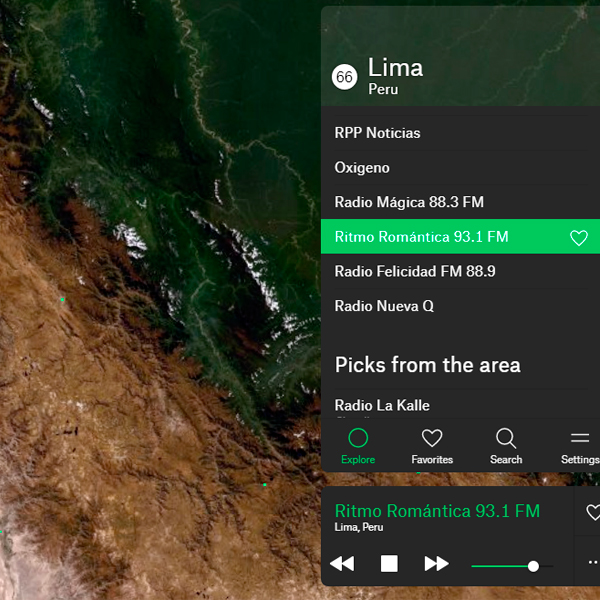Screen dimensions: 600x600
Task: Toggle favorite heart in the player bar
Action: pos(592,512)
